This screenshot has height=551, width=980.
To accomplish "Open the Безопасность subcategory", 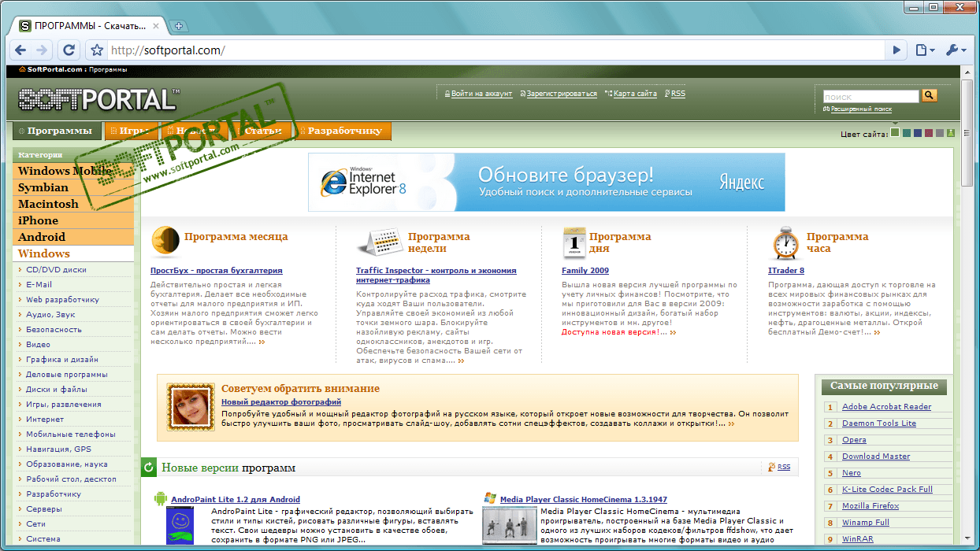I will point(54,329).
